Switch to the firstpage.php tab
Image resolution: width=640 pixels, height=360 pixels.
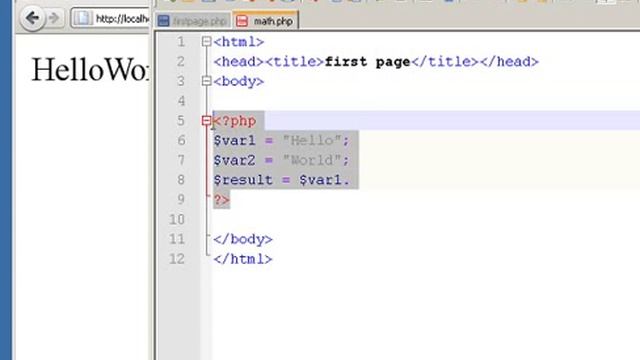click(192, 21)
